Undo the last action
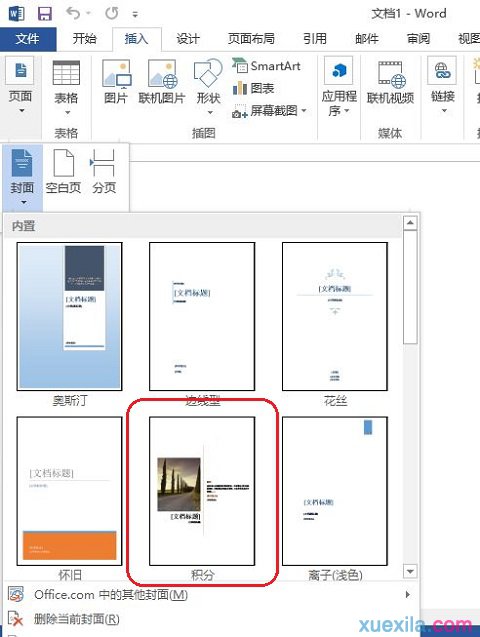Viewport: 480px width, 637px height. pos(74,13)
